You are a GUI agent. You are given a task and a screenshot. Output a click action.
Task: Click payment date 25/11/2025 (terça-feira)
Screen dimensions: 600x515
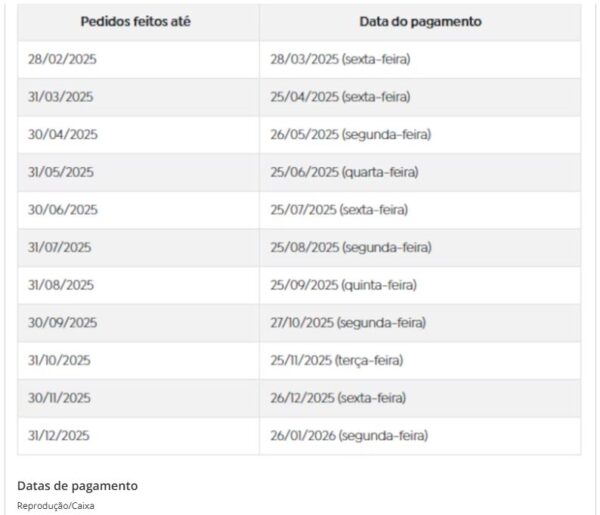tap(337, 360)
